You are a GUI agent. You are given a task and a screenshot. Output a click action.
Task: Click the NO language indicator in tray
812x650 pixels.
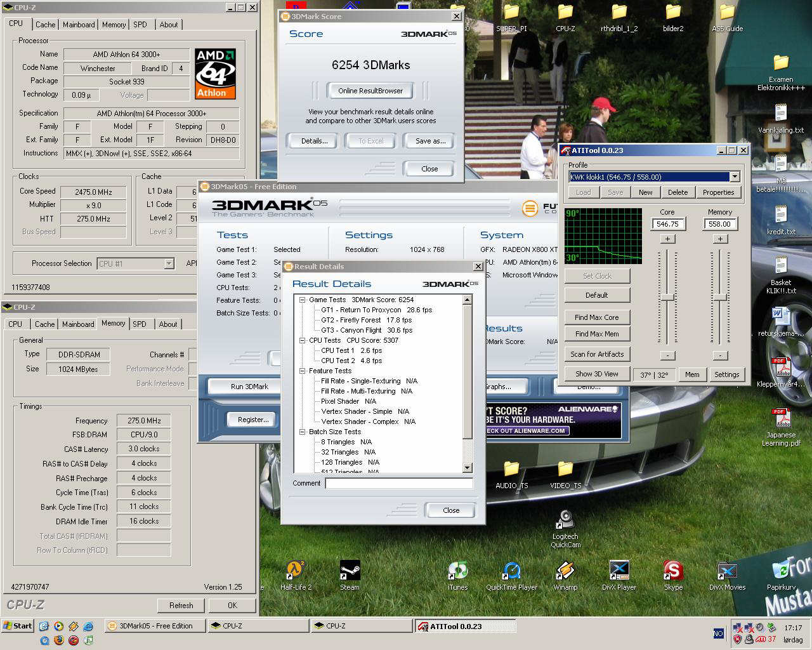point(718,633)
